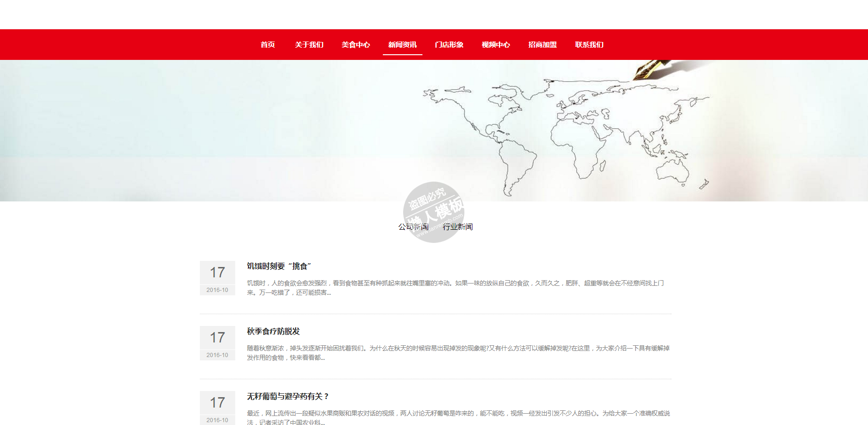
Task: Click date box 17 beside 饥饿时刻要“挑食”
Action: pyautogui.click(x=217, y=278)
